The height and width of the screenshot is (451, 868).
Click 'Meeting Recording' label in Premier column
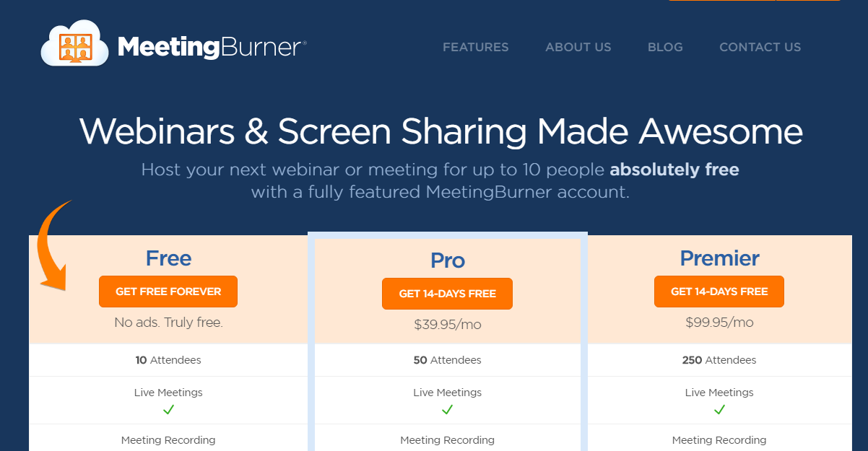tap(719, 440)
